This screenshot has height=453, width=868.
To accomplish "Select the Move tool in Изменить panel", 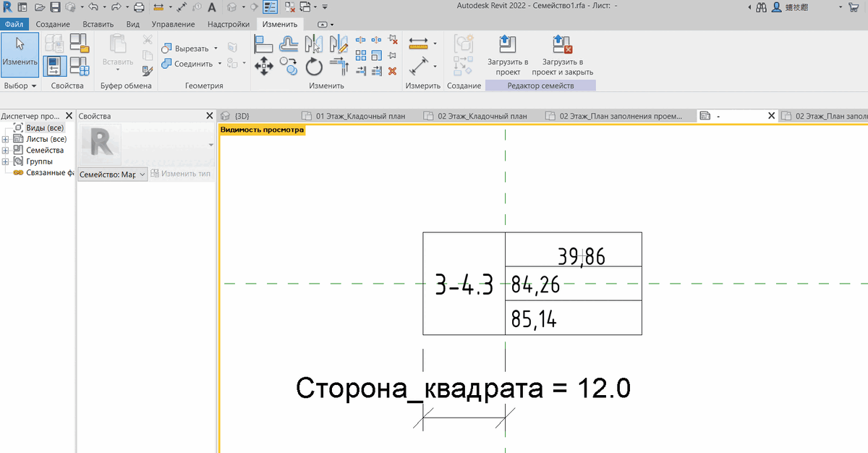I will click(264, 65).
